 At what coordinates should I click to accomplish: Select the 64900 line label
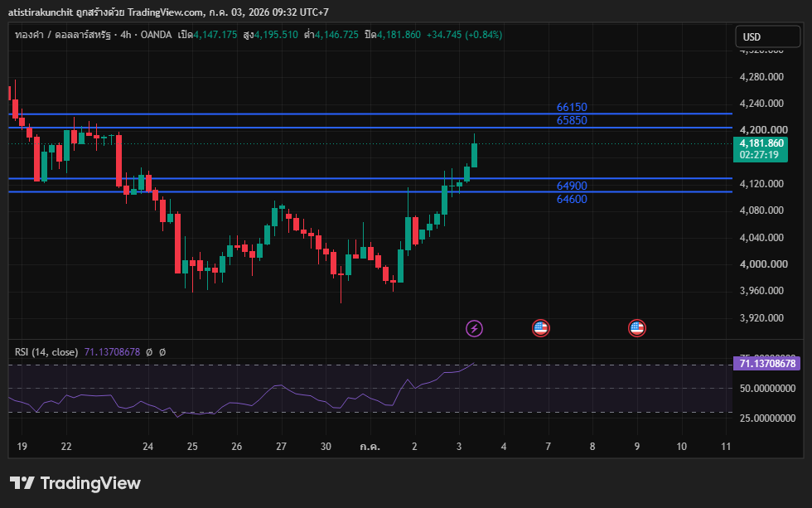point(572,186)
